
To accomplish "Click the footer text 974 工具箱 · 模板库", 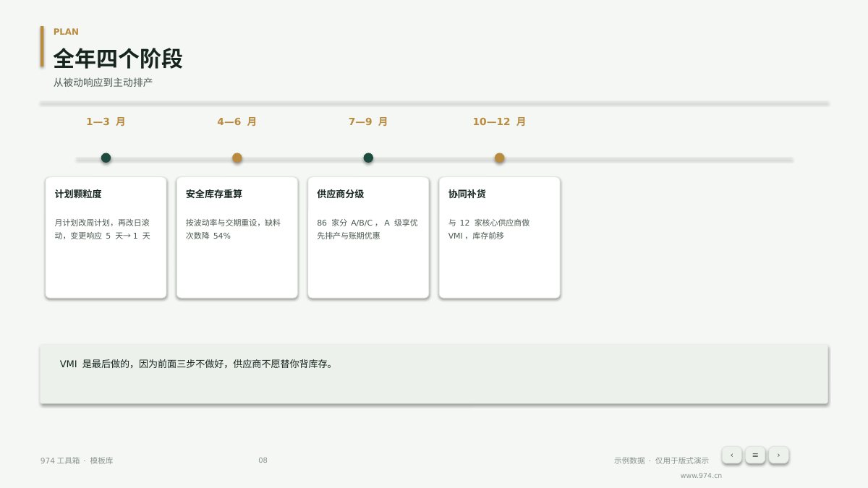I will pyautogui.click(x=77, y=461).
